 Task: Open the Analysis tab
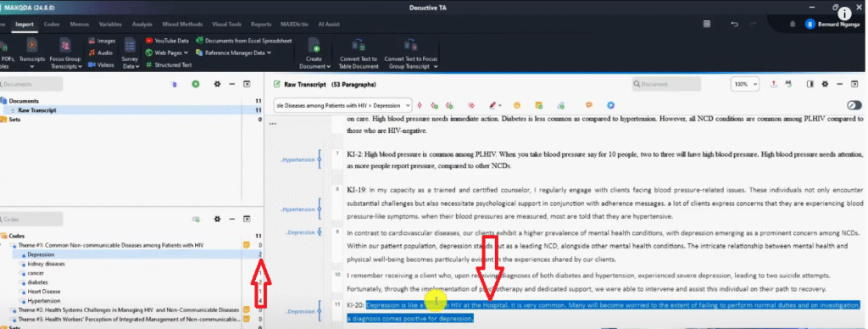pos(142,25)
